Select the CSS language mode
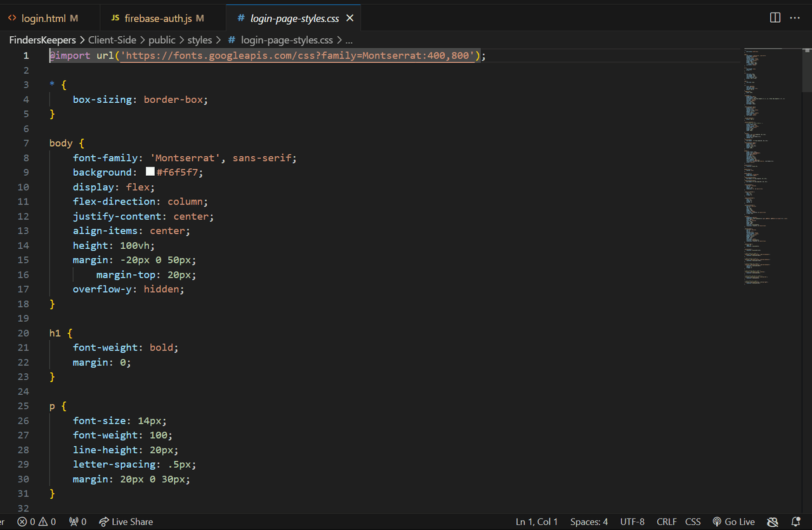The image size is (812, 530). 693,522
